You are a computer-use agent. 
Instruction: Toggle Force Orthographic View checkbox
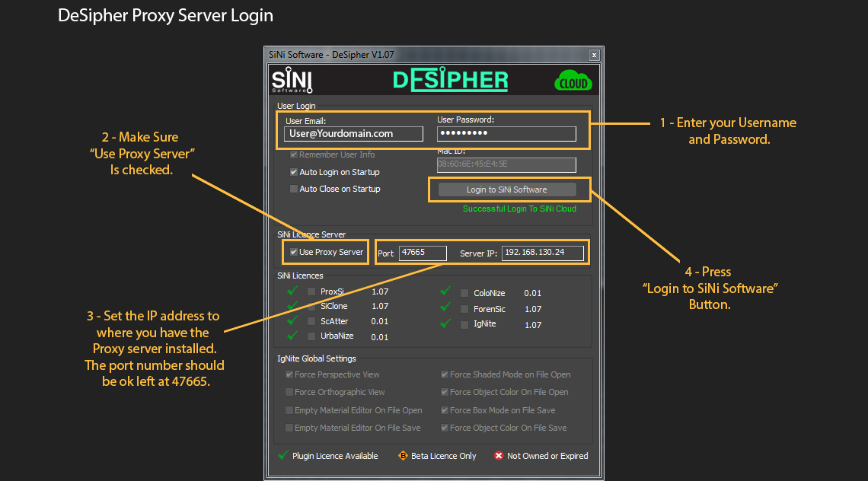[289, 392]
